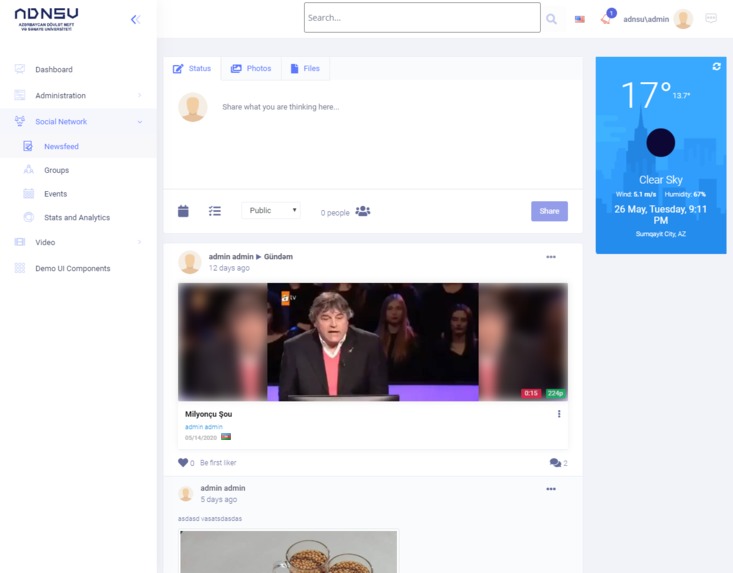Click Gündəm group link in post
733x573 pixels.
278,257
